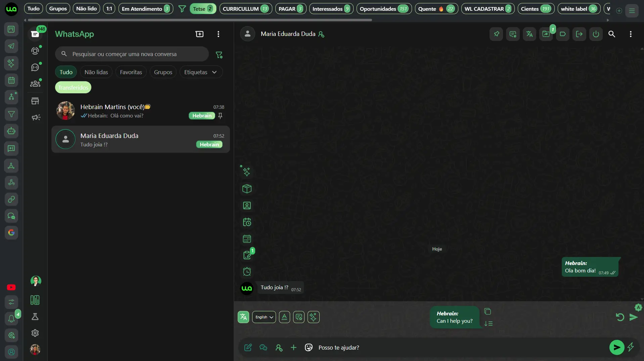Send the message with green send button
The image size is (644, 361).
pyautogui.click(x=617, y=348)
